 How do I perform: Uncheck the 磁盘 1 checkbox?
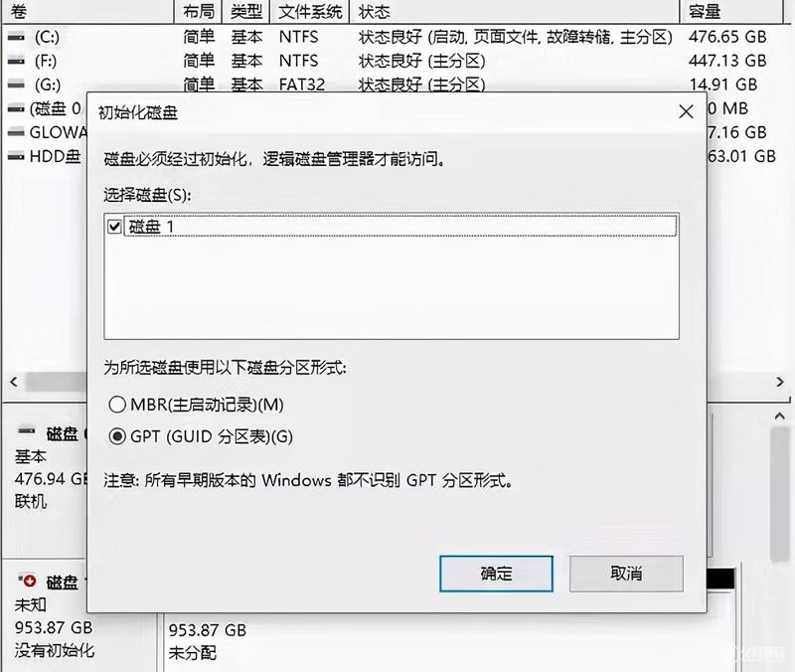pos(114,227)
